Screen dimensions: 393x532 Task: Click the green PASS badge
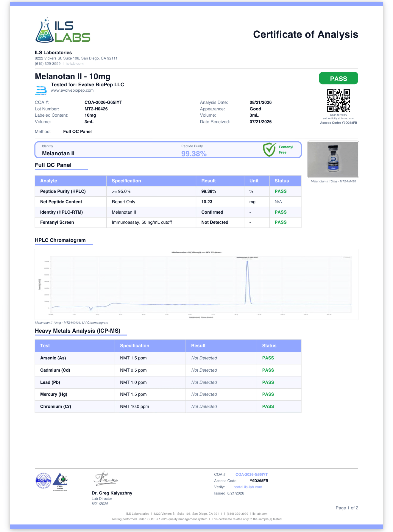(x=339, y=78)
